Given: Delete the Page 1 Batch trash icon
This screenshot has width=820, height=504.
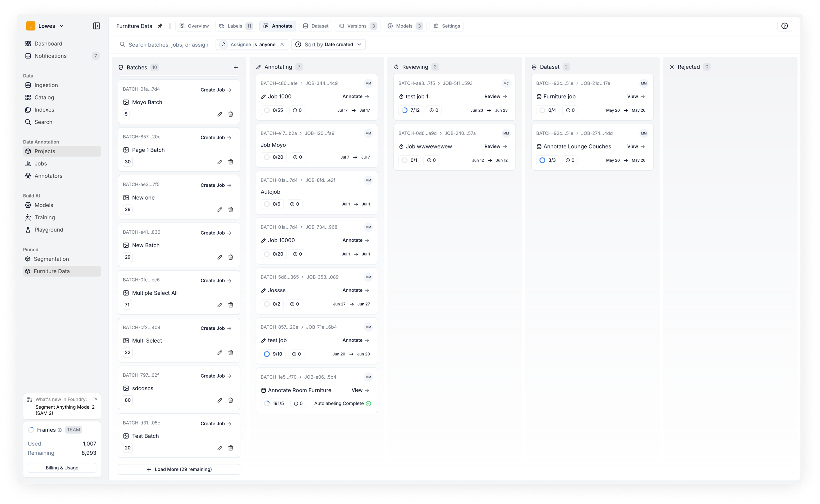Looking at the screenshot, I should click(230, 162).
